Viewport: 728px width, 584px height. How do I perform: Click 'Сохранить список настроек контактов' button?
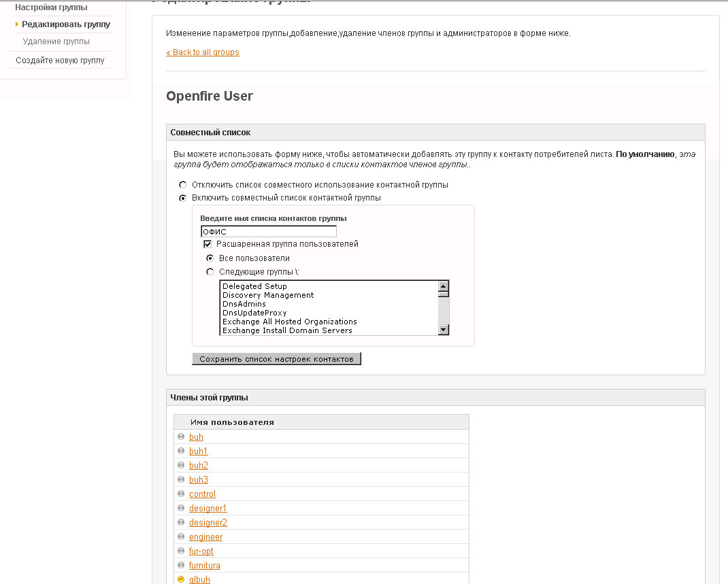[x=276, y=359]
